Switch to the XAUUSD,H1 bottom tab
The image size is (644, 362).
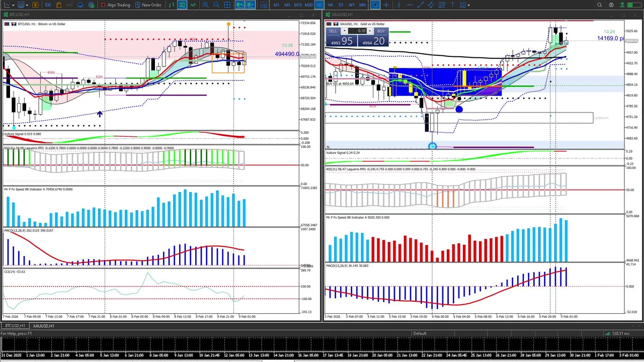(x=43, y=326)
